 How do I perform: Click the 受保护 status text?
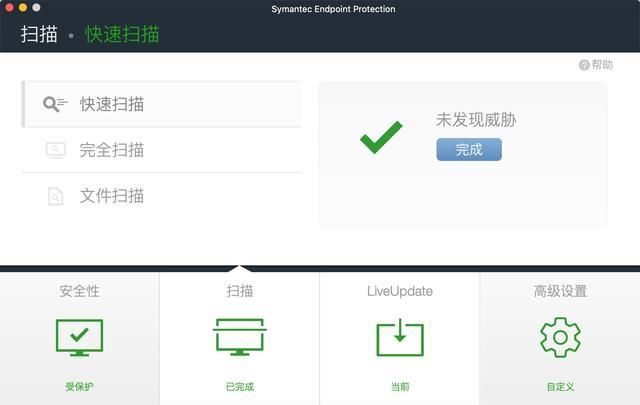coord(80,387)
